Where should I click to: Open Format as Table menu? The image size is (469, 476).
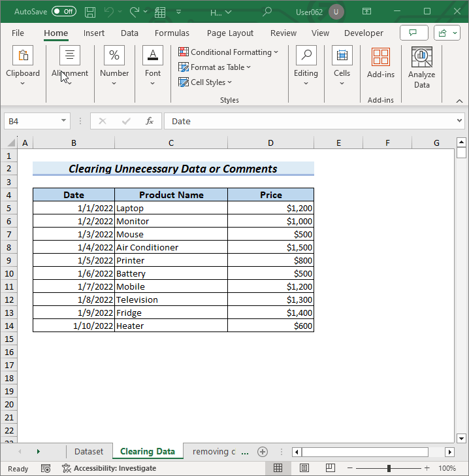(214, 67)
